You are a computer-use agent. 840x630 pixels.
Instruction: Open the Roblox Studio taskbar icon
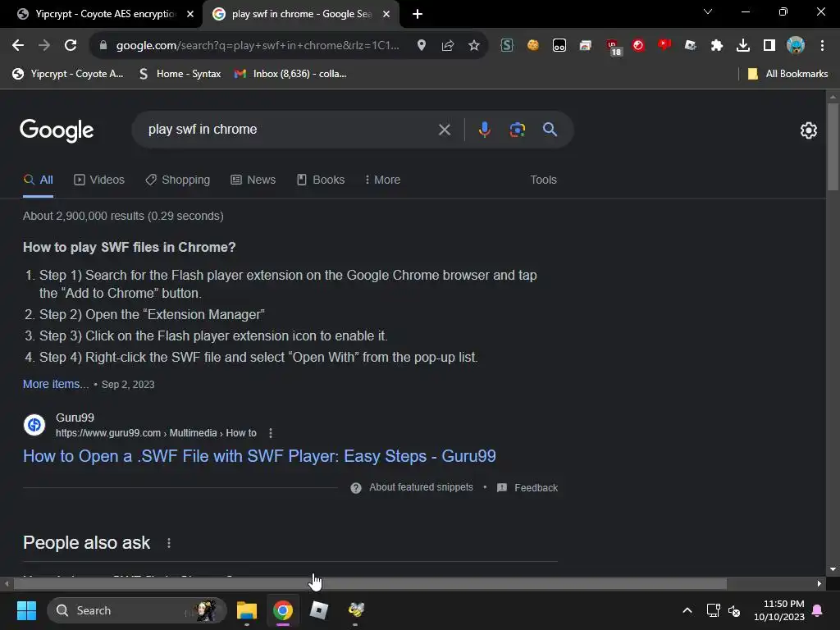(319, 610)
